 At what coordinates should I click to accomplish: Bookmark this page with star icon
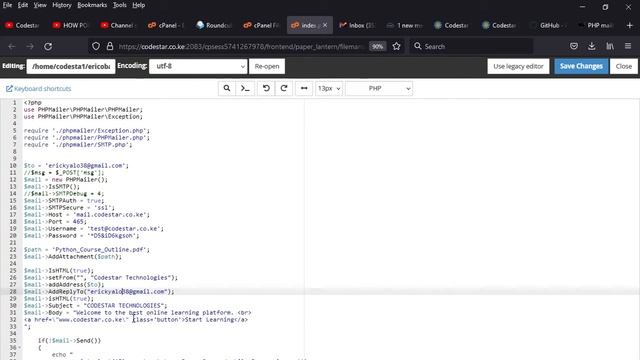tap(396, 47)
